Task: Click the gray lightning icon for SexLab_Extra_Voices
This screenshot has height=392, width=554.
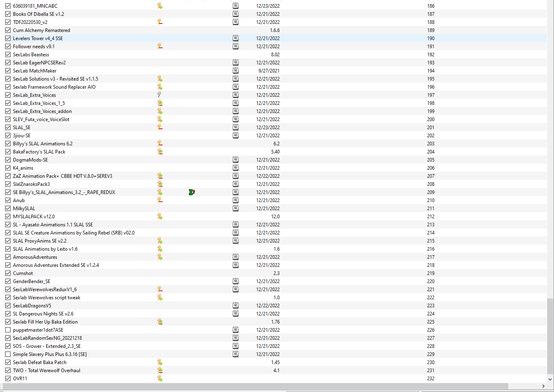Action: tap(160, 95)
